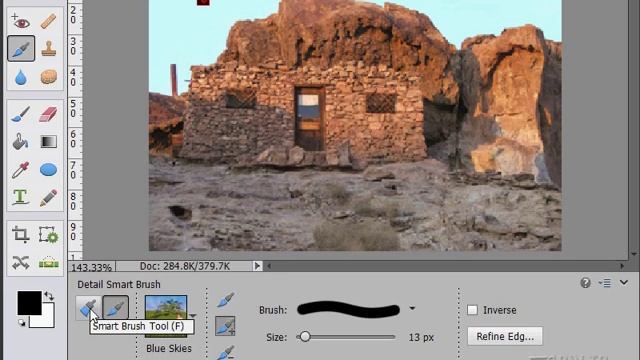Click the Refine Edge button
This screenshot has width=640, height=360.
(505, 336)
